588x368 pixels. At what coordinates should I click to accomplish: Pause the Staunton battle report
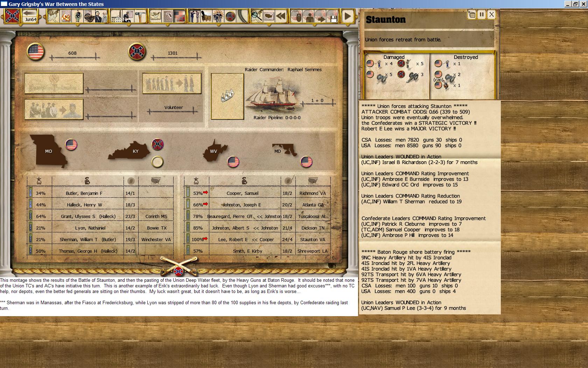[482, 14]
